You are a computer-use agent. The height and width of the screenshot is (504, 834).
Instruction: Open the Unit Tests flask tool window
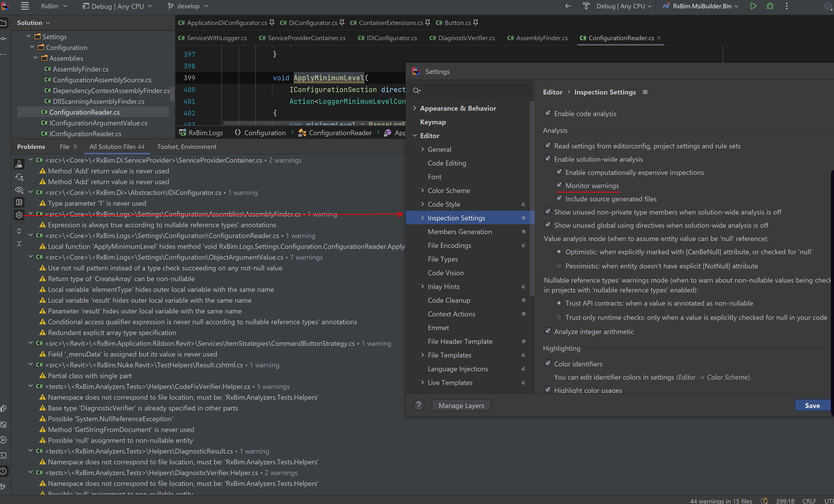19,164
